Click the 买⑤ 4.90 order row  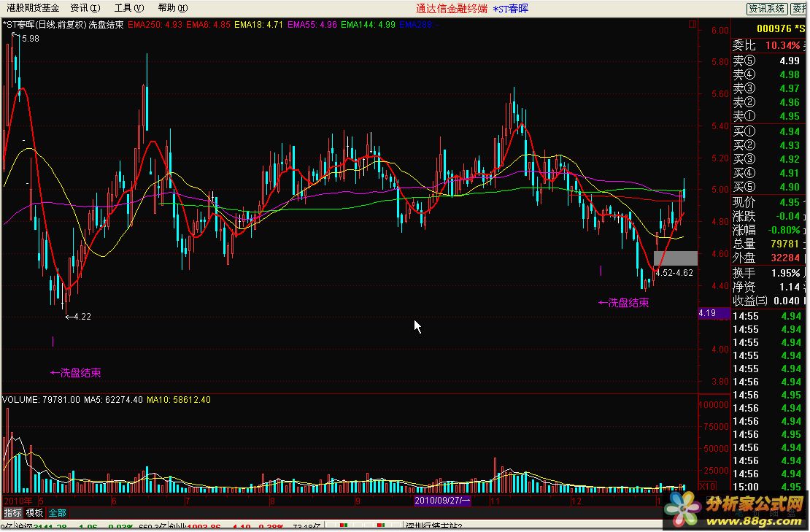768,187
